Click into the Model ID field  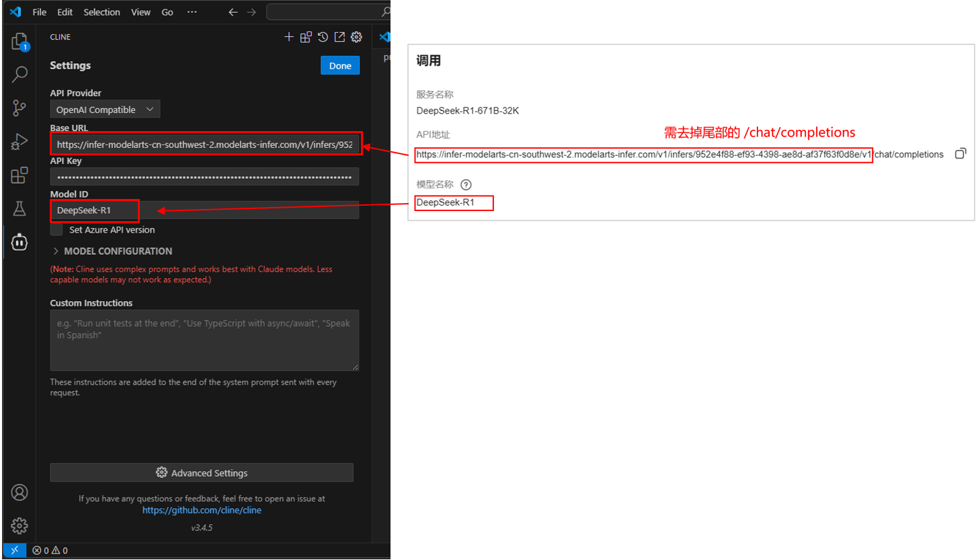coord(204,210)
